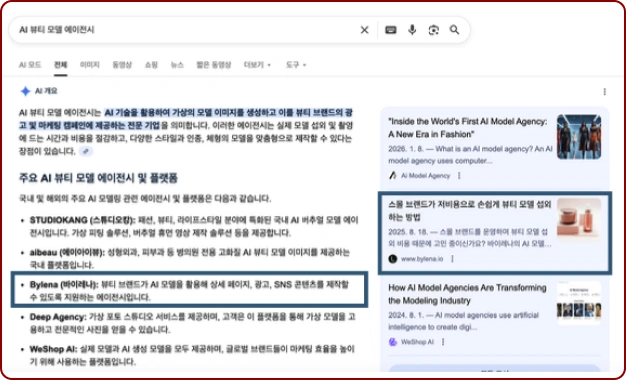626x380 pixels.
Task: Select the 전체 tab
Action: pos(61,65)
